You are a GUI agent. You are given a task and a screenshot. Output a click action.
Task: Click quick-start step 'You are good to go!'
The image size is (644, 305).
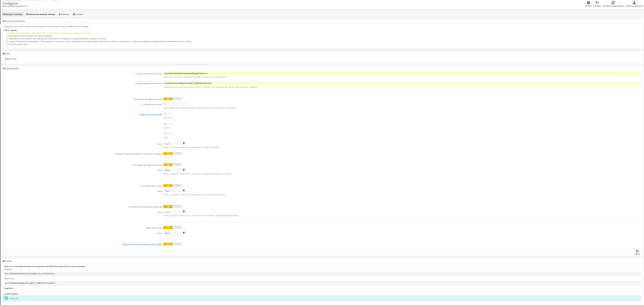(x=18, y=44)
